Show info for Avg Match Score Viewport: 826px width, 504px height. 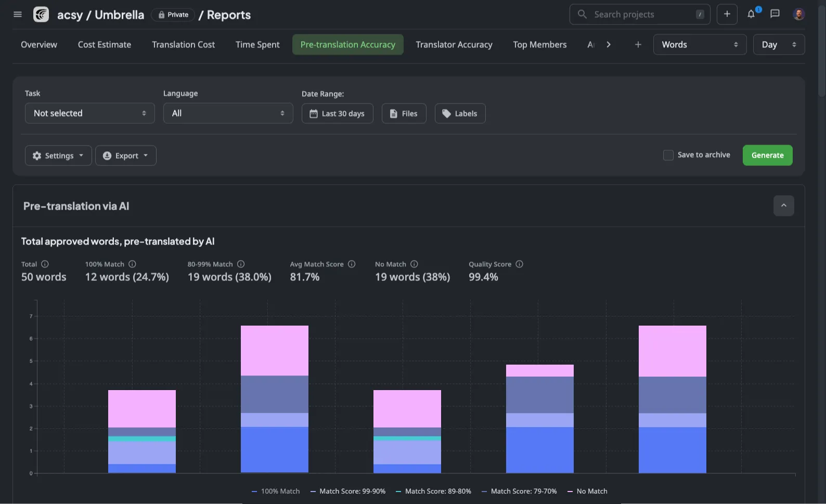[352, 264]
